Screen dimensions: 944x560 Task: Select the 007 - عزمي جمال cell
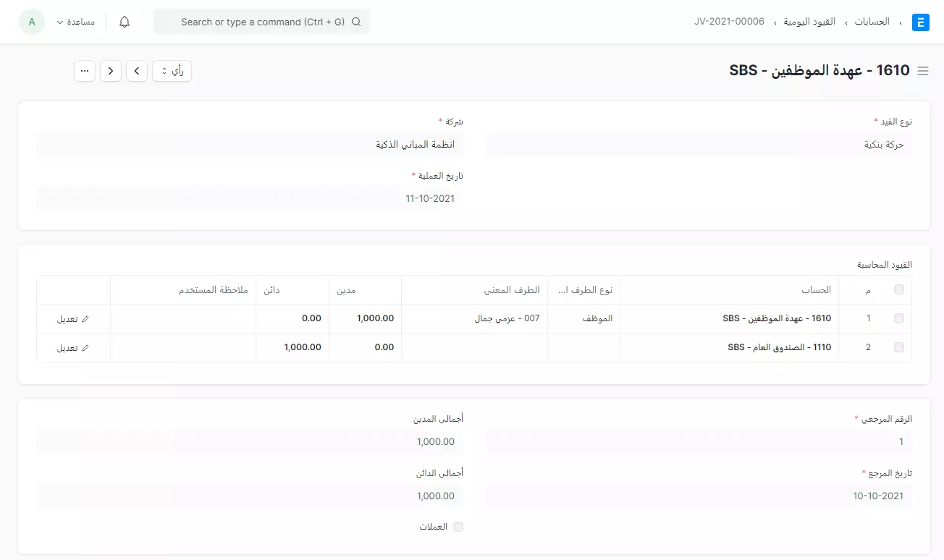click(x=475, y=318)
